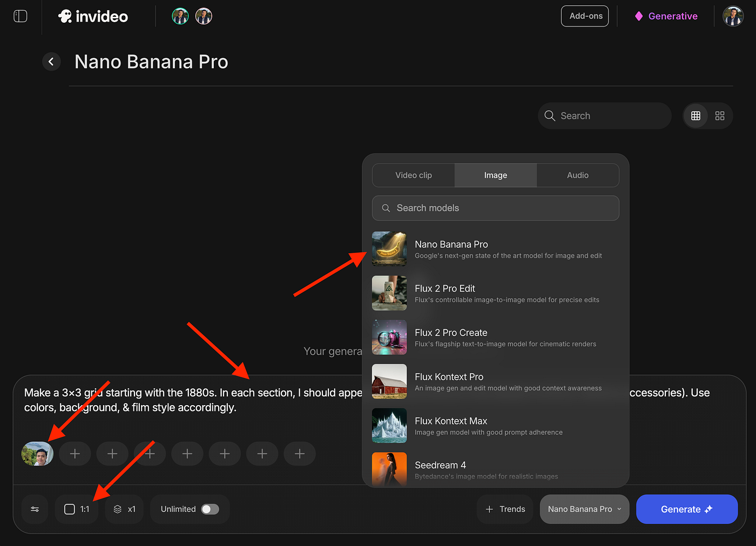Go back using the left chevron button
The width and height of the screenshot is (756, 546).
[51, 62]
